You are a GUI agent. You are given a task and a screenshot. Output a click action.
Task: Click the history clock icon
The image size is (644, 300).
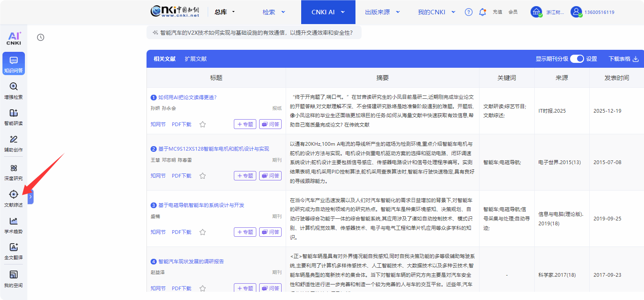click(40, 38)
